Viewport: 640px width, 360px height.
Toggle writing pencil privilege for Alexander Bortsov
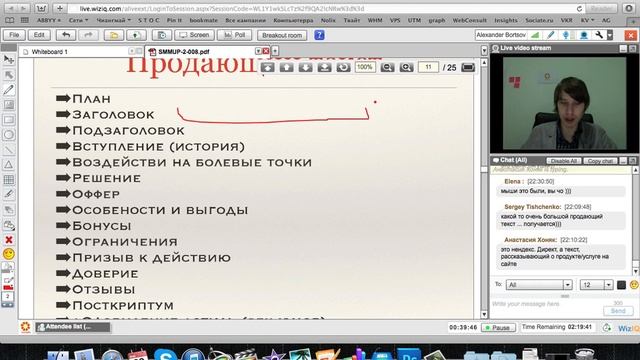(551, 35)
